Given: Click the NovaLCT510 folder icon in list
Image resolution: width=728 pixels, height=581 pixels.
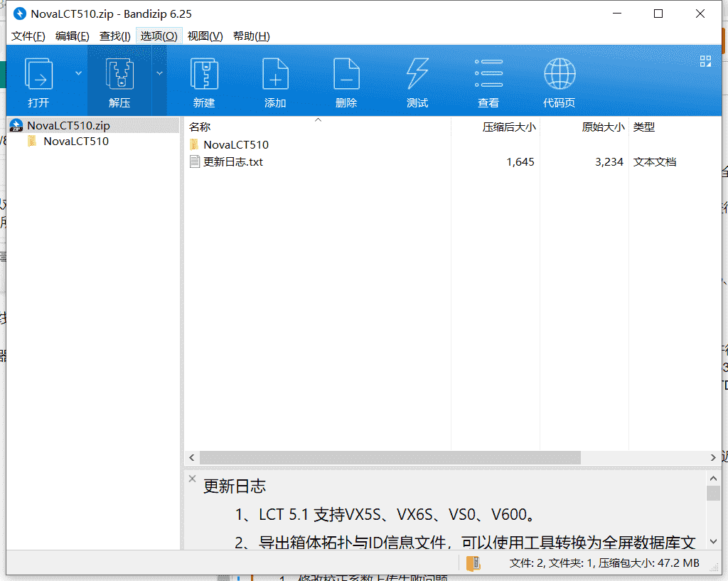Looking at the screenshot, I should tap(195, 144).
